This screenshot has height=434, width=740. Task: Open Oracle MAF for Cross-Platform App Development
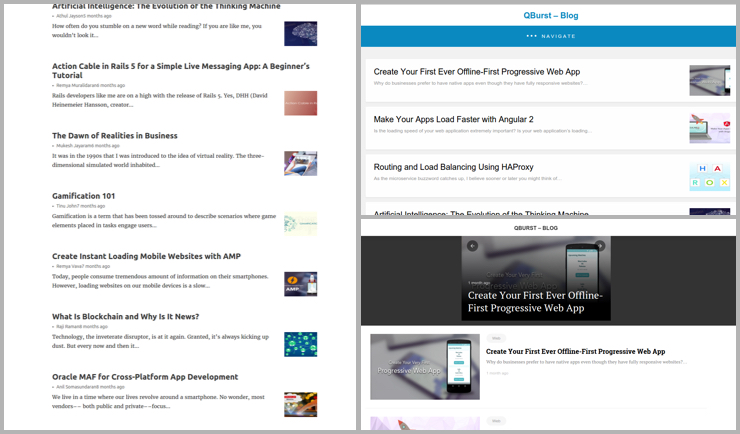[145, 377]
